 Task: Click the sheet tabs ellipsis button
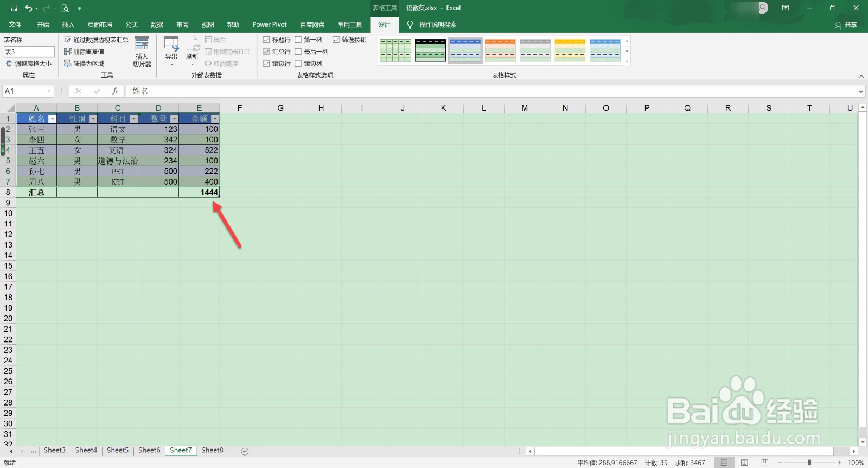click(34, 451)
